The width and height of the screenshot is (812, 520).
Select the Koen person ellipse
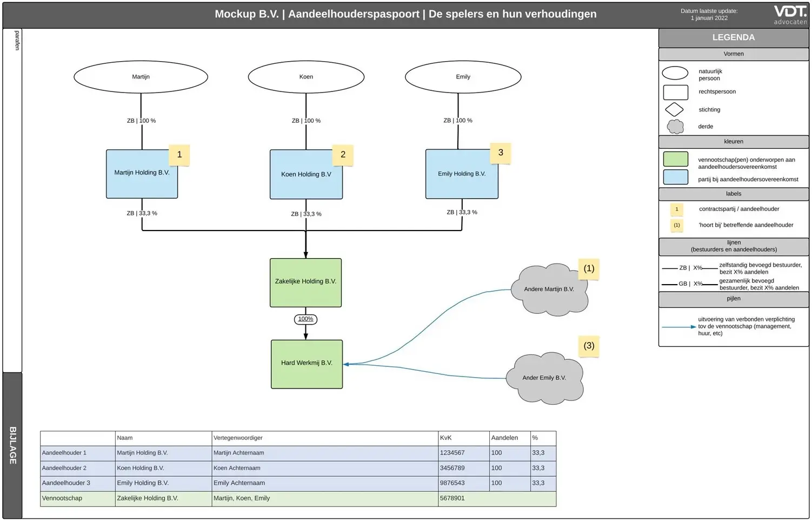[x=306, y=77]
